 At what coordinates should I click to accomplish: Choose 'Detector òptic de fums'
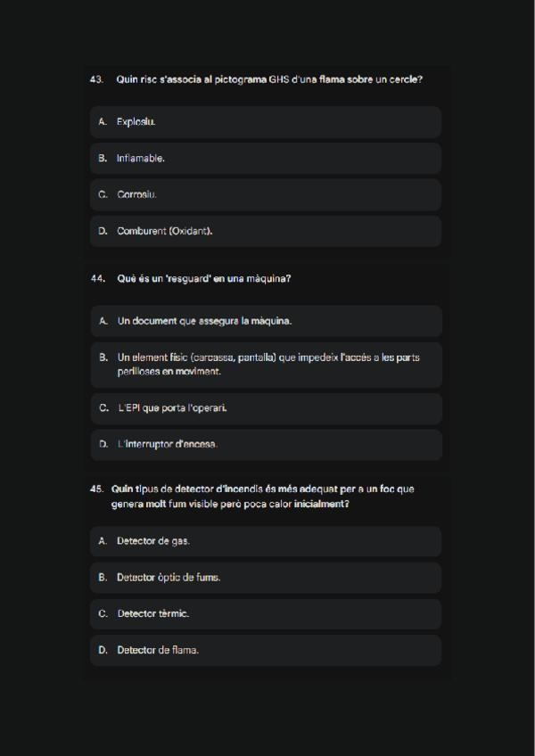coord(265,578)
